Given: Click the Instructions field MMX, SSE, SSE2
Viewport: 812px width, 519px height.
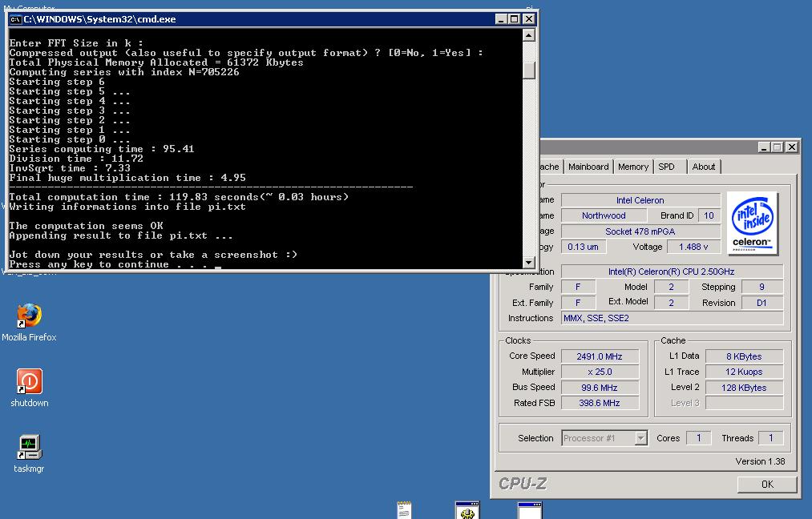Looking at the screenshot, I should click(x=672, y=318).
